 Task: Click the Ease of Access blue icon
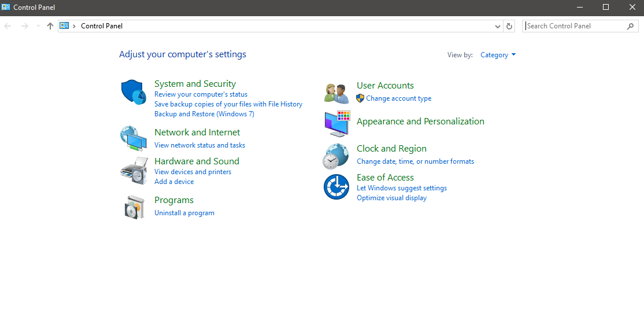(336, 187)
